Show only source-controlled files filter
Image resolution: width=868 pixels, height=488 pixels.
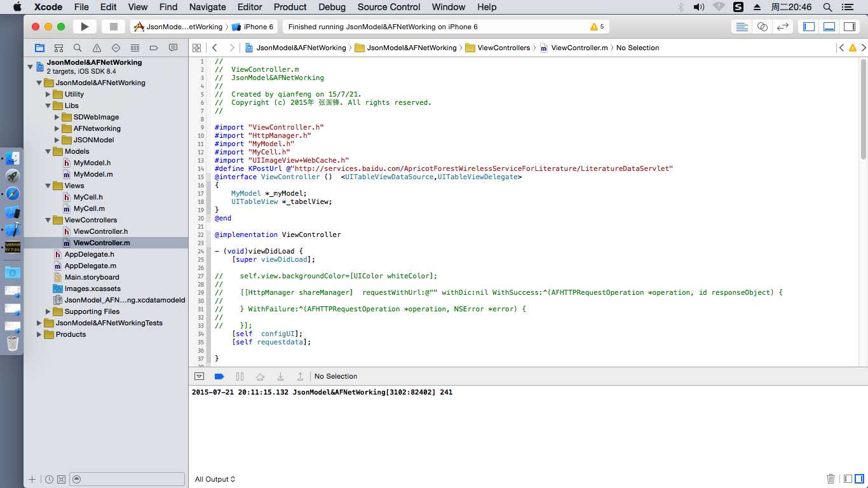(x=61, y=479)
